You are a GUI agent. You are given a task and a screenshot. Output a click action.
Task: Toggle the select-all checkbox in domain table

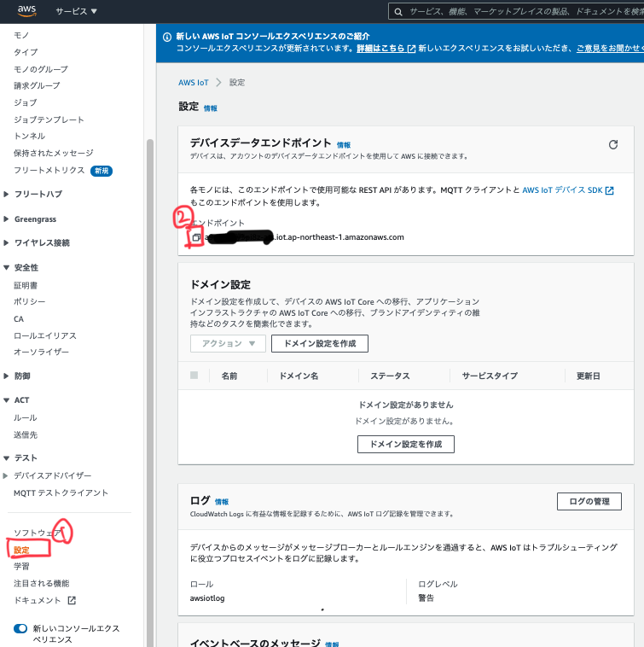pos(194,375)
